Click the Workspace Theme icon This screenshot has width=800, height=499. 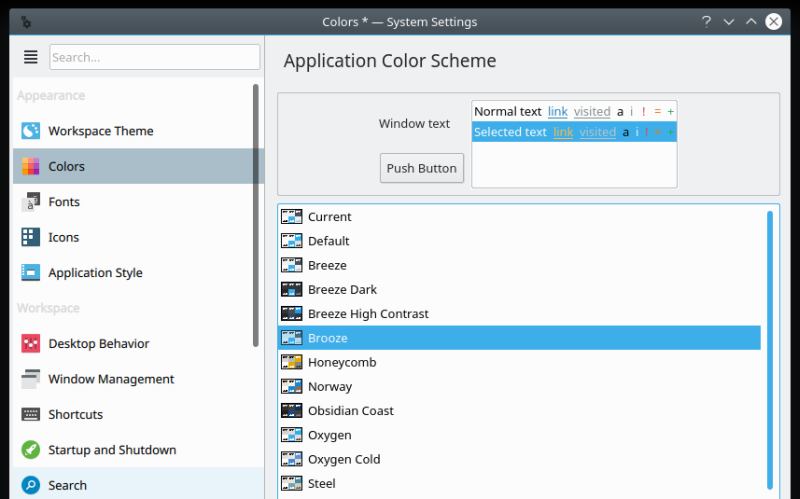(31, 131)
